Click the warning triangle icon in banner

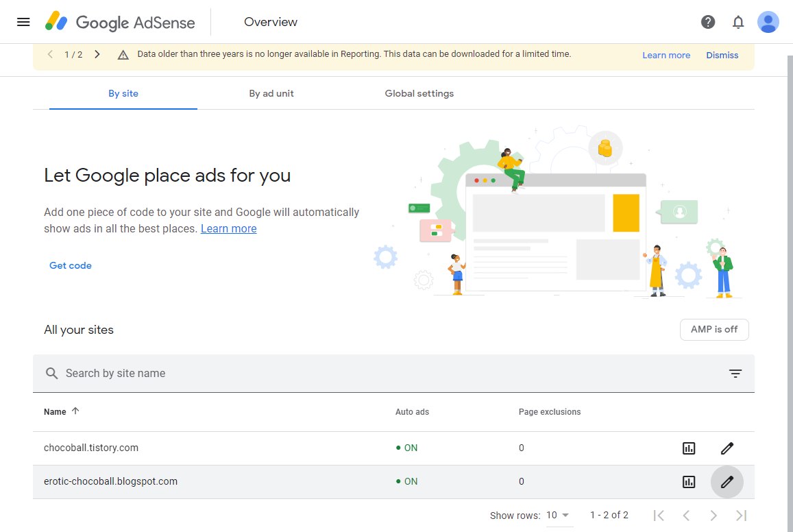123,55
